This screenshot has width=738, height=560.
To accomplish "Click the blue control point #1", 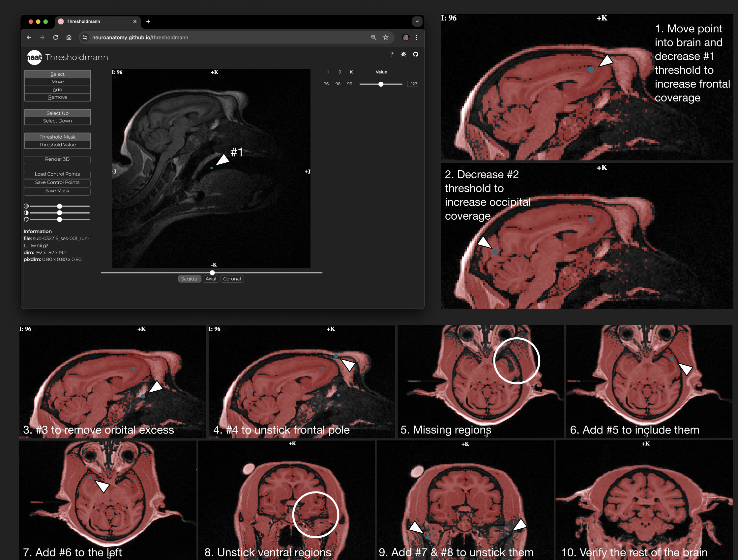I will [x=212, y=168].
